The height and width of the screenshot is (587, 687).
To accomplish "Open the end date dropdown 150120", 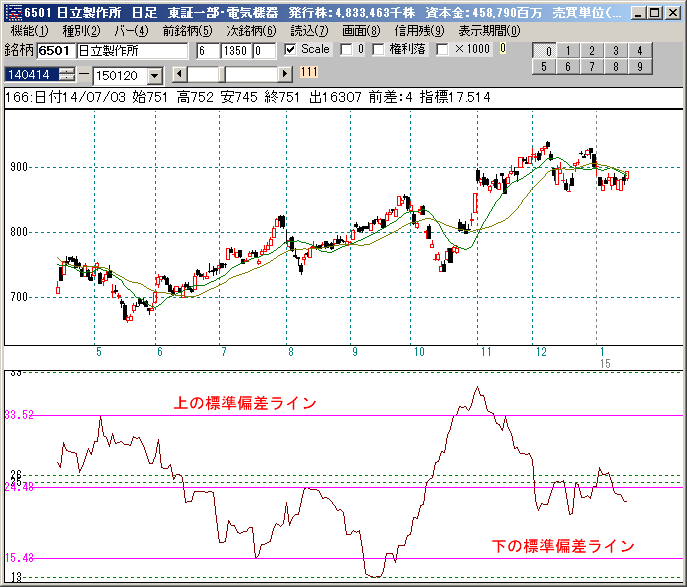I will [154, 76].
